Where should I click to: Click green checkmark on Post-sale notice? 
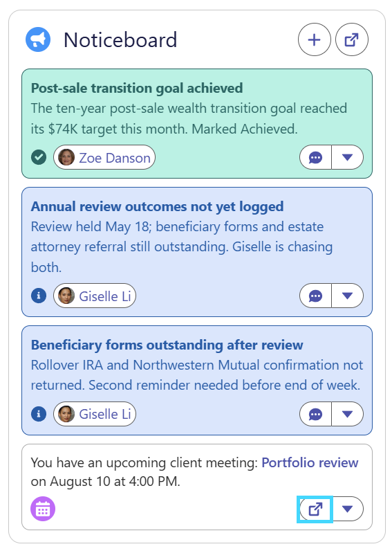click(x=39, y=157)
